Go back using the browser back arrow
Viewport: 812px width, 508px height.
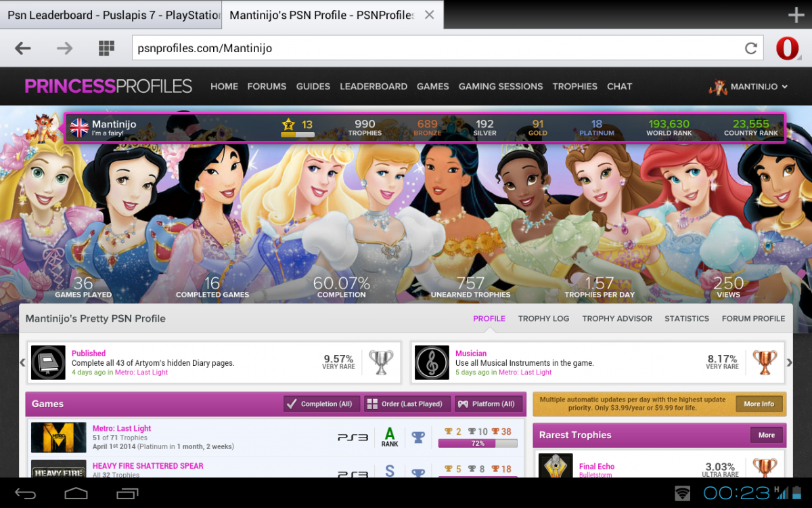point(23,48)
